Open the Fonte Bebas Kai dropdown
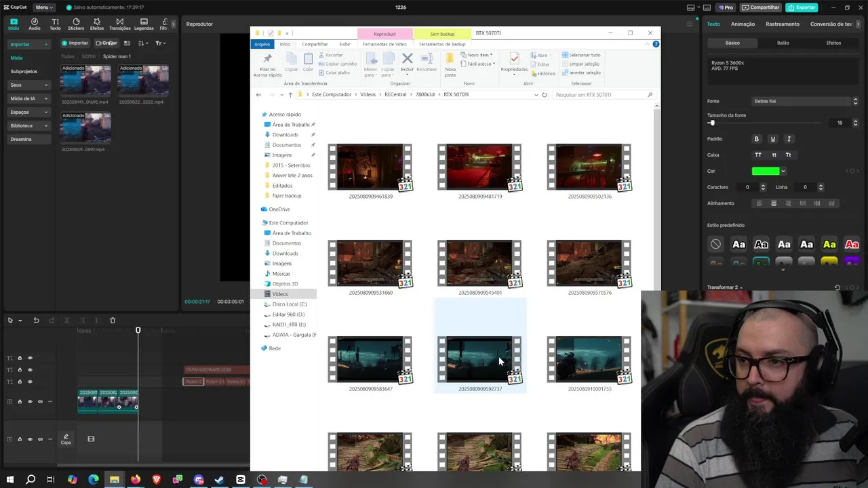868x488 pixels. (805, 101)
